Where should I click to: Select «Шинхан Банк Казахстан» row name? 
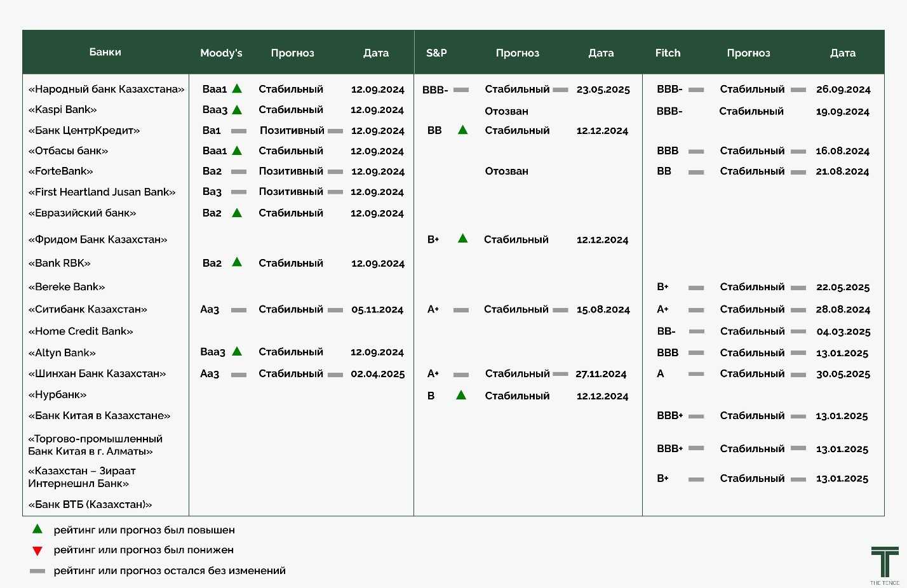(97, 373)
